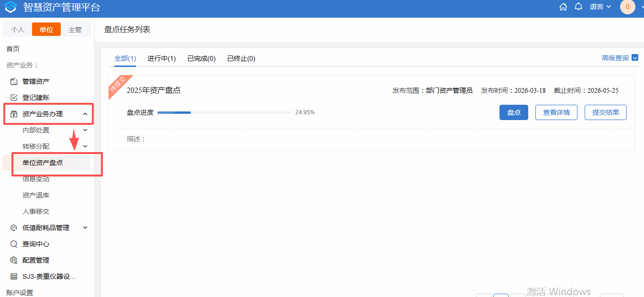
Task: Click the 盘点进度 progress bar
Action: click(x=224, y=113)
